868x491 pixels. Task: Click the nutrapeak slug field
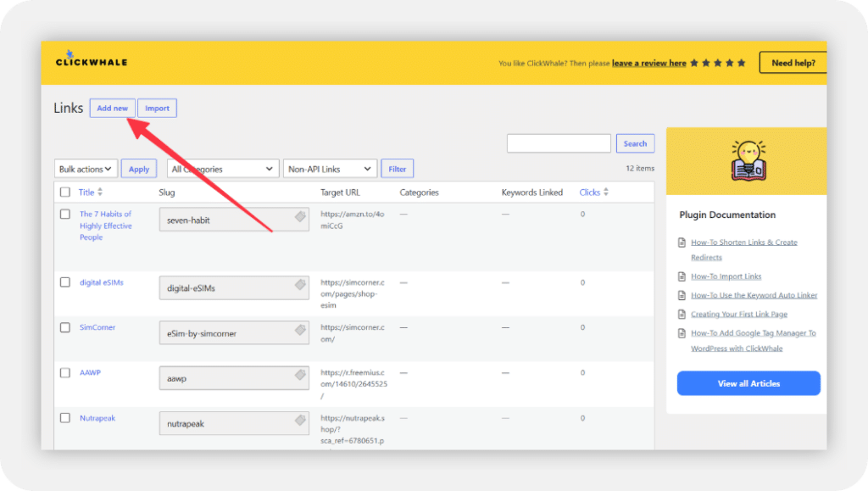point(234,423)
